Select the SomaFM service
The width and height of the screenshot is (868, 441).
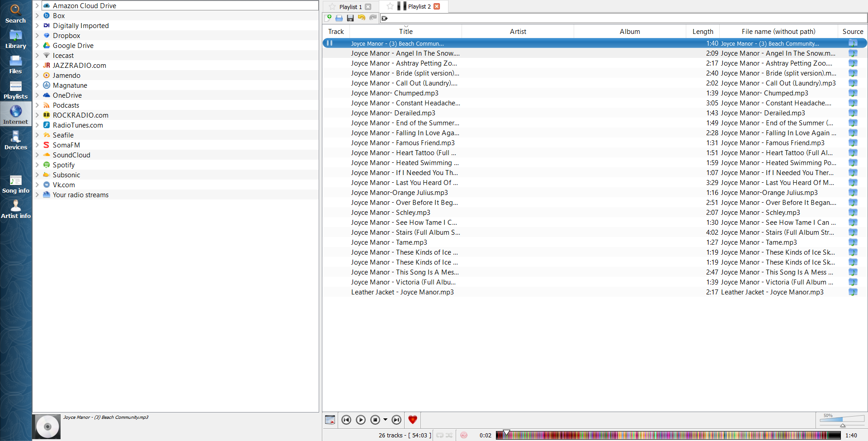click(66, 145)
